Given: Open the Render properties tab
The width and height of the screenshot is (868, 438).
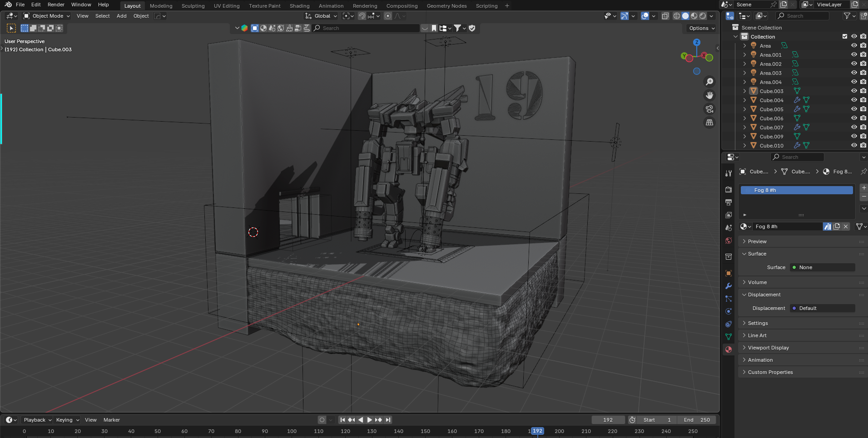Looking at the screenshot, I should (x=729, y=189).
